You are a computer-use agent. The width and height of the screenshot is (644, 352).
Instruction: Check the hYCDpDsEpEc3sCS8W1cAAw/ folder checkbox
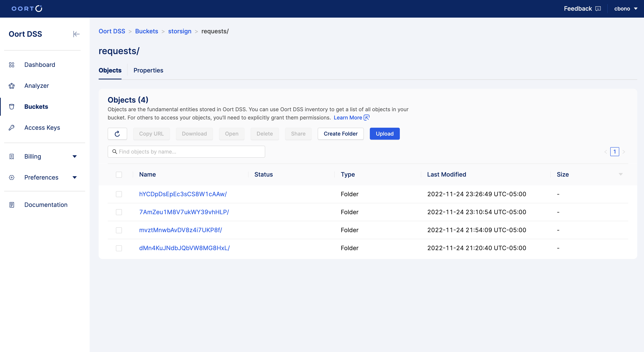119,194
